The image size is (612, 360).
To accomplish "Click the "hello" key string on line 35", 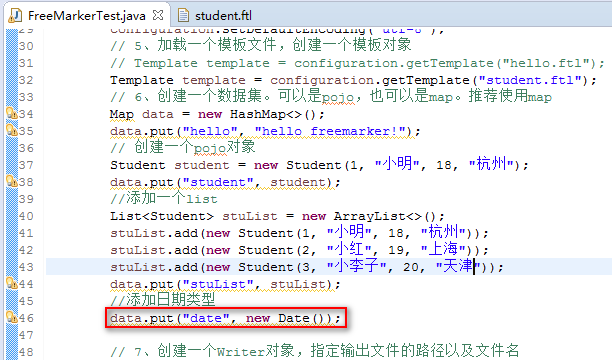I will pyautogui.click(x=210, y=131).
